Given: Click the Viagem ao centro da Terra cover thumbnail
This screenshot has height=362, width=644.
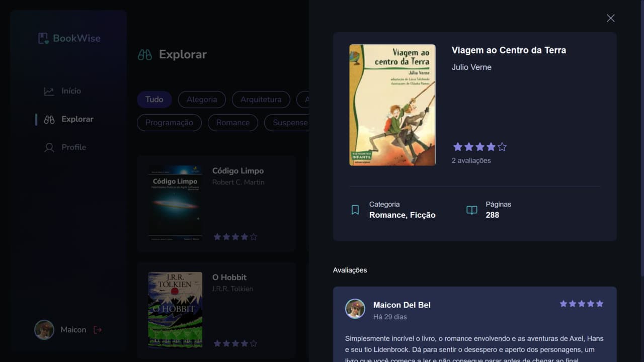Looking at the screenshot, I should coord(392,105).
